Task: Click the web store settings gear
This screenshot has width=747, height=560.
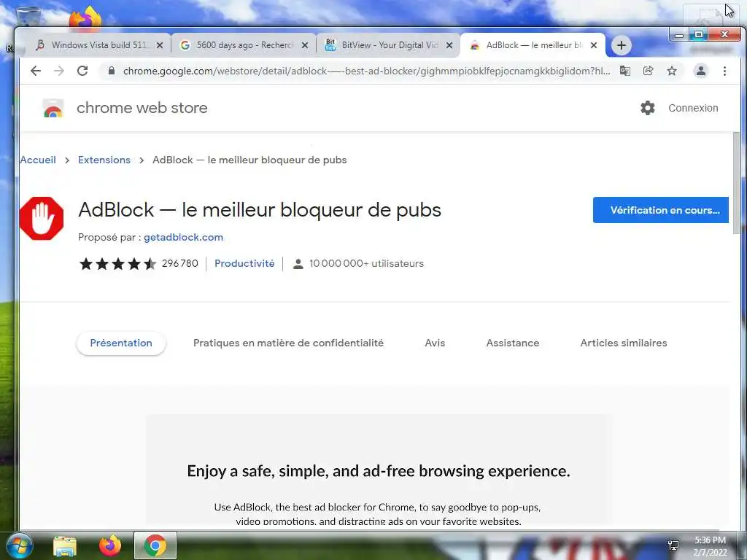Action: click(648, 108)
